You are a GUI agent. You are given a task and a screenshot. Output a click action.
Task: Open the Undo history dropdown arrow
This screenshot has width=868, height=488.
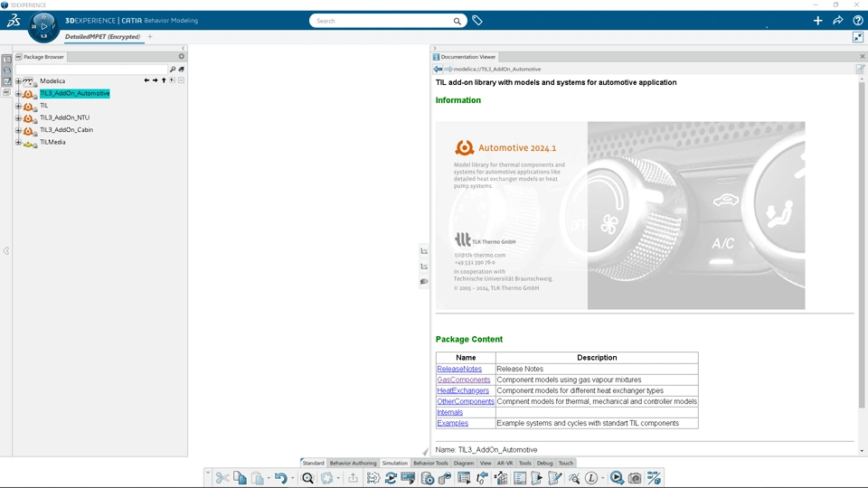292,478
